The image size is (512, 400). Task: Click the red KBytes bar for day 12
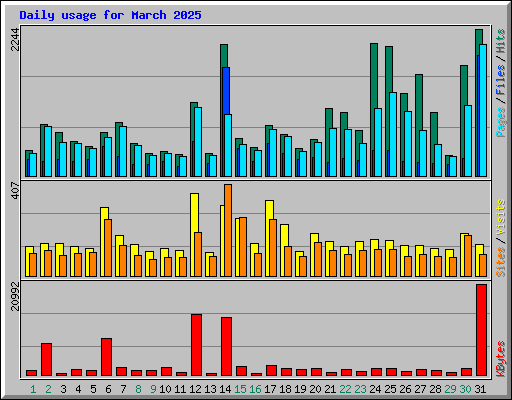tap(196, 345)
